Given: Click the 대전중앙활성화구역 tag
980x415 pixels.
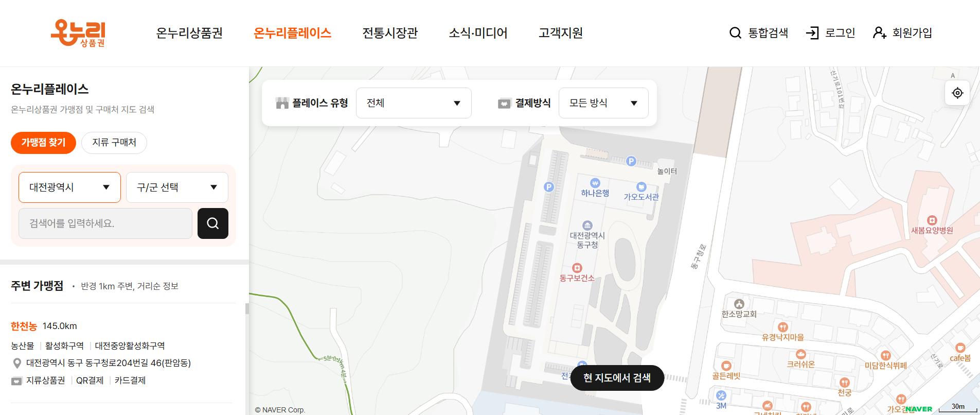Looking at the screenshot, I should click(x=130, y=345).
